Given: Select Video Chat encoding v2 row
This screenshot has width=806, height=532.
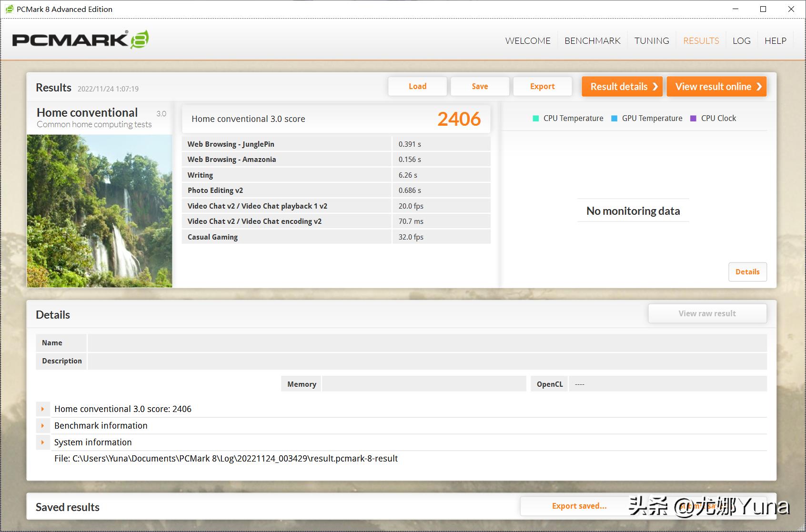Looking at the screenshot, I should (336, 221).
